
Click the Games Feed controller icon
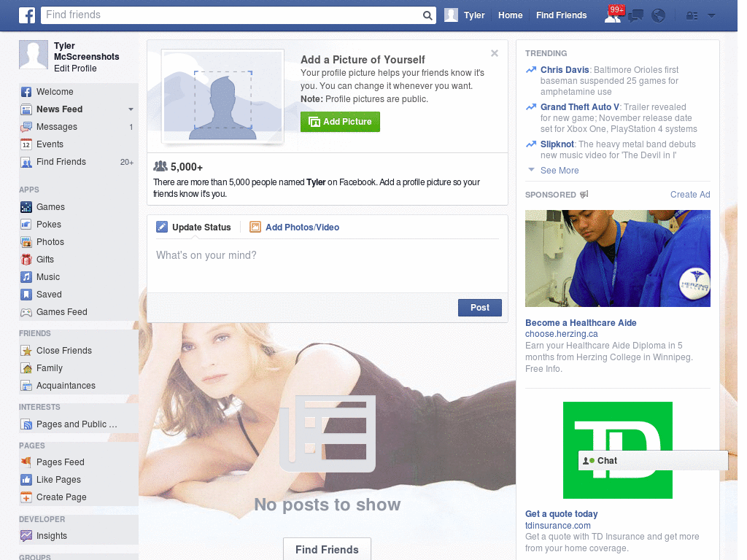pyautogui.click(x=26, y=312)
